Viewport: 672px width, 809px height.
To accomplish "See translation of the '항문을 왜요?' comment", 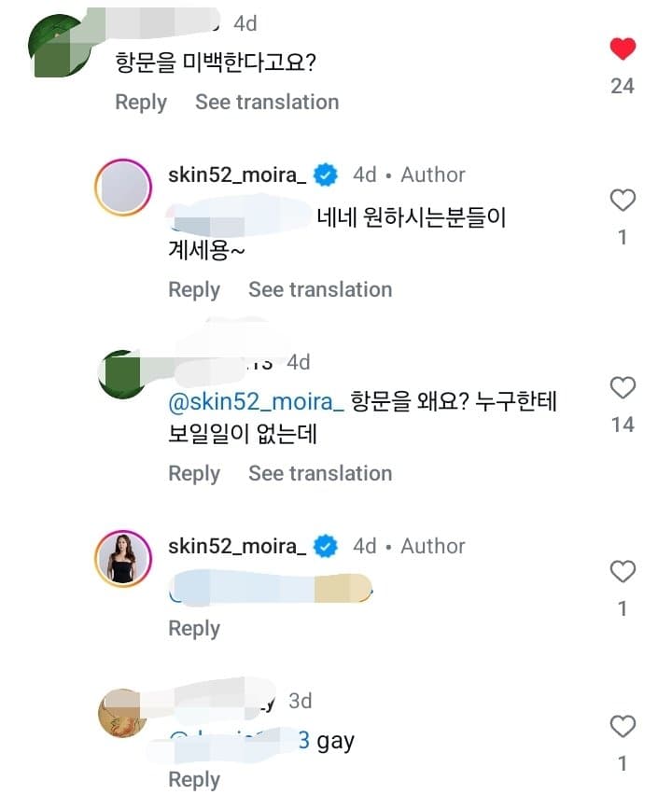I will 320,474.
